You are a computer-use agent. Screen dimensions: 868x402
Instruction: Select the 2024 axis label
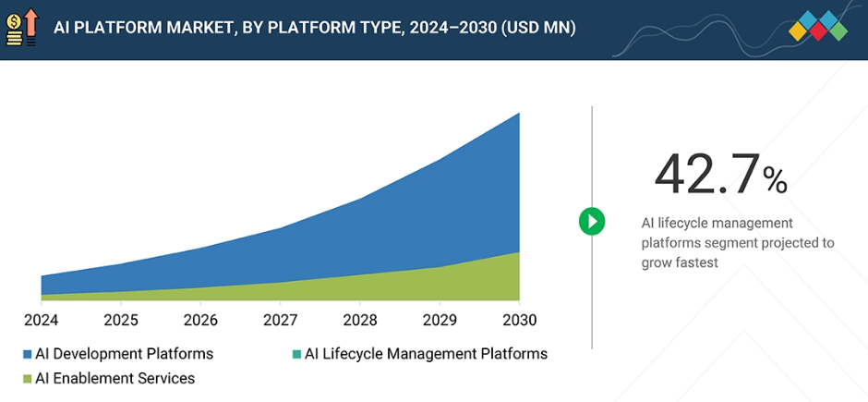[42, 320]
